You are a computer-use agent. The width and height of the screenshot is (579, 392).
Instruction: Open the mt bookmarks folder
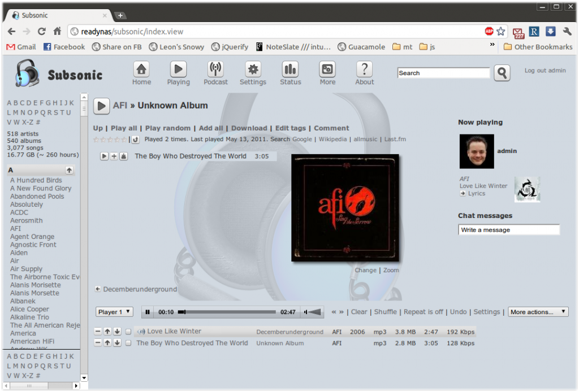tap(403, 47)
